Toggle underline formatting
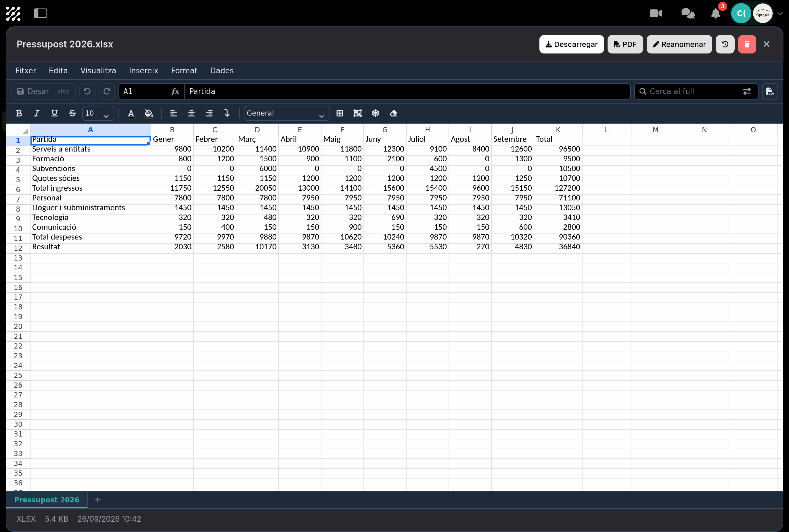 pyautogui.click(x=54, y=113)
